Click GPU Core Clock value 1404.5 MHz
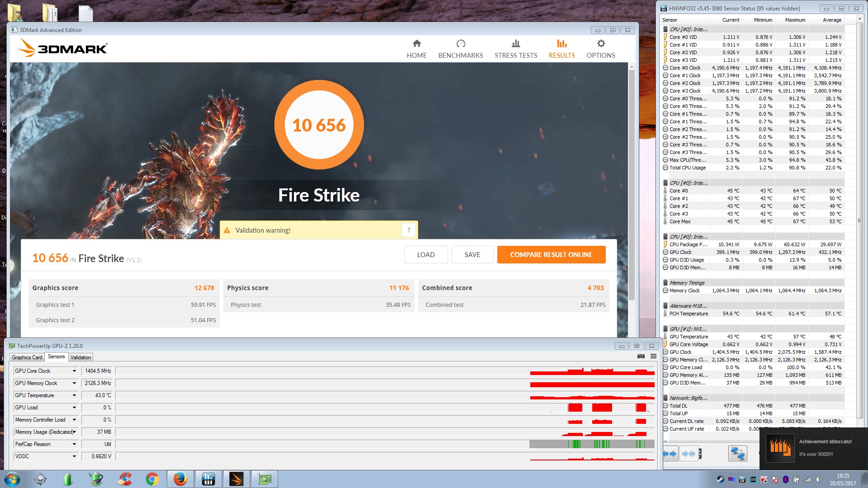Viewport: 868px width, 488px height. point(98,371)
